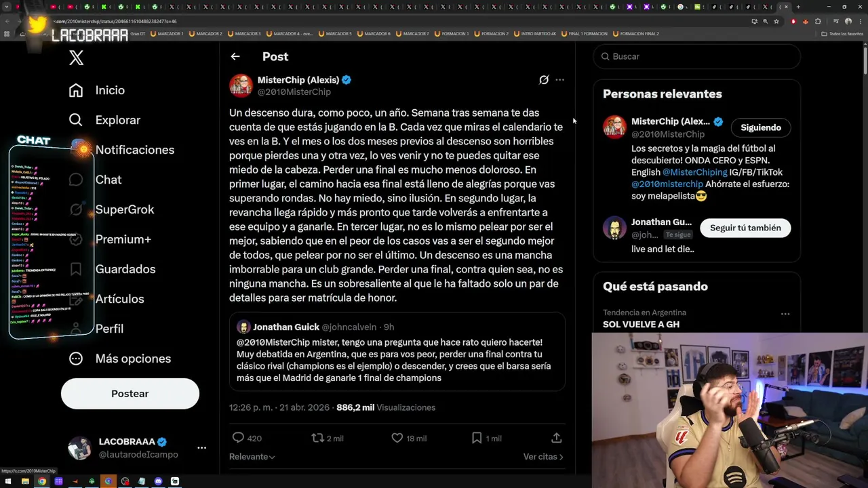Screen dimensions: 868x488
Task: Open Artículos in the sidebar
Action: click(106, 299)
